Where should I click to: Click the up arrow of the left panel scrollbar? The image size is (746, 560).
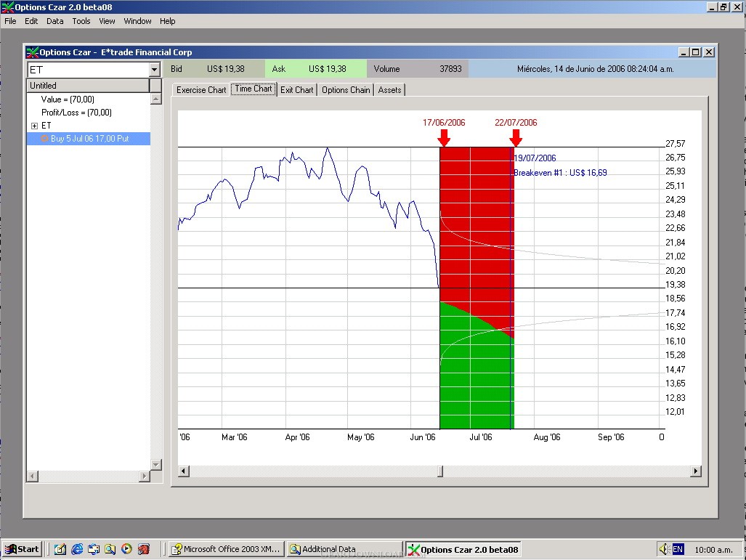tap(156, 99)
